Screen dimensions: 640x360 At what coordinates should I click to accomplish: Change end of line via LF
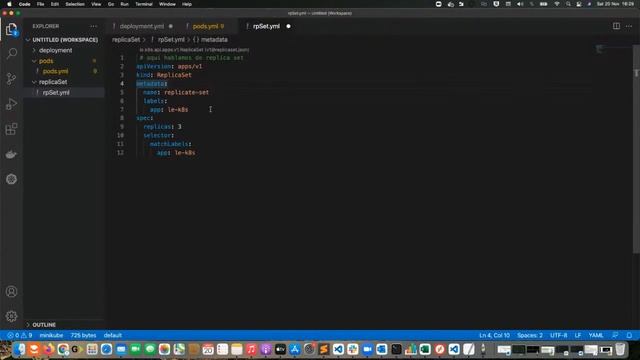(578, 335)
